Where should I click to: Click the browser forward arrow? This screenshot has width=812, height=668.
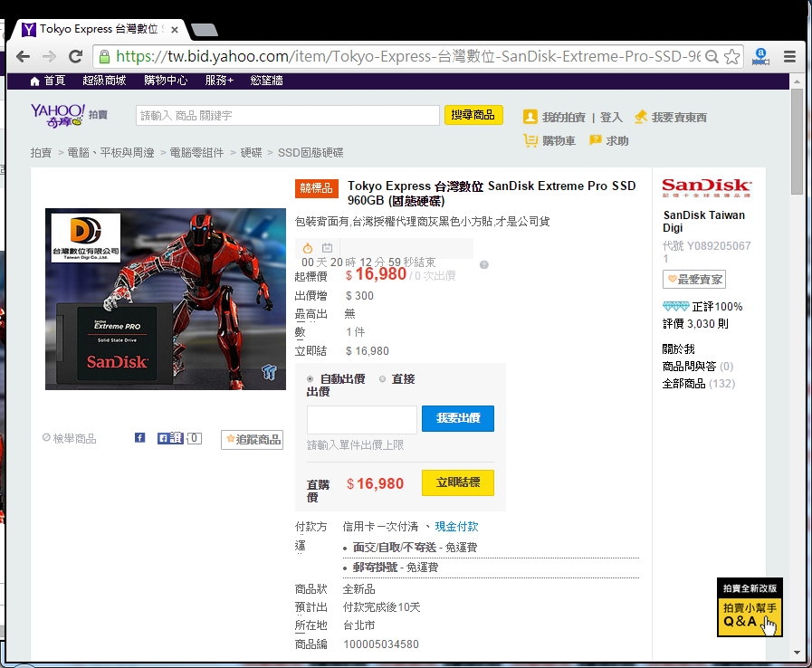[x=49, y=56]
